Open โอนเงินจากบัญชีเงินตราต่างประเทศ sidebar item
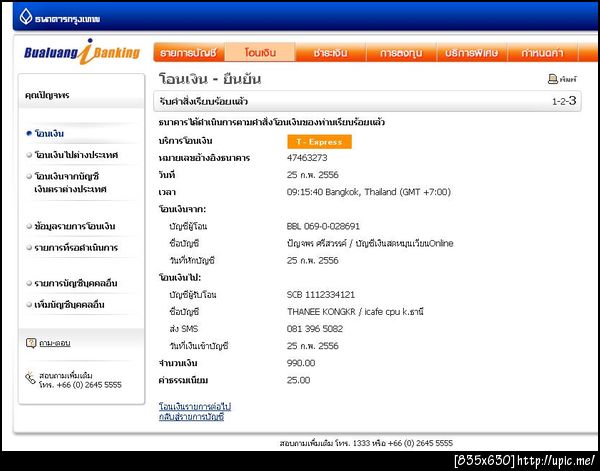The width and height of the screenshot is (600, 471). pyautogui.click(x=70, y=183)
